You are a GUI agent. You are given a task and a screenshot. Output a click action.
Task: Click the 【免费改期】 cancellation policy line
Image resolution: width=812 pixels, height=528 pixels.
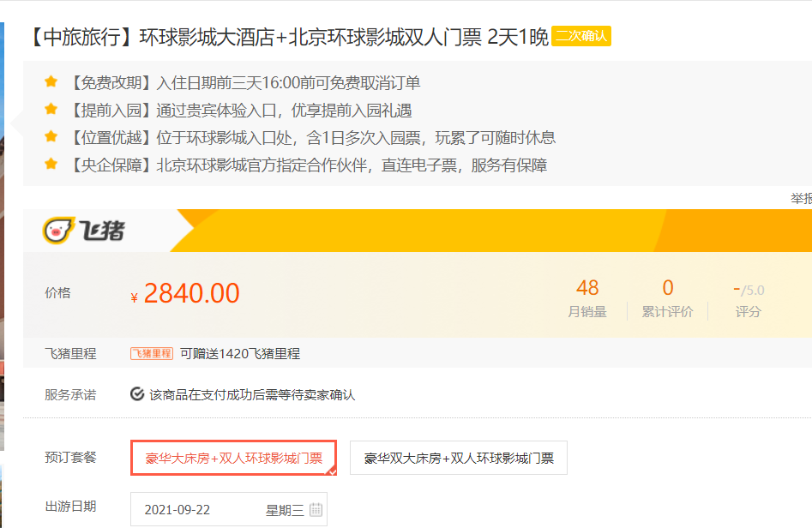[x=243, y=83]
